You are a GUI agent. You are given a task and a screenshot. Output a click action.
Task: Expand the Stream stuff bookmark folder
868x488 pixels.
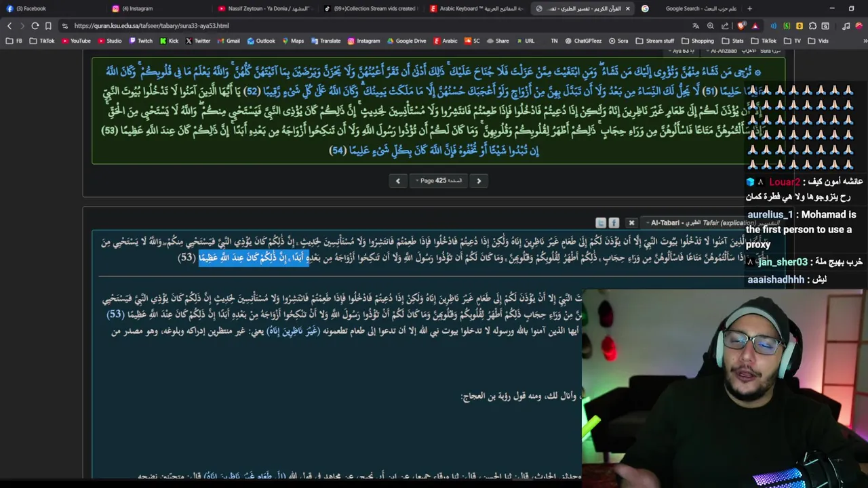pos(655,41)
